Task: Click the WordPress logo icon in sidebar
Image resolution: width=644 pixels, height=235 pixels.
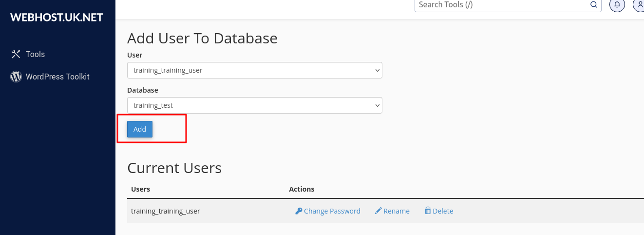Action: click(16, 77)
